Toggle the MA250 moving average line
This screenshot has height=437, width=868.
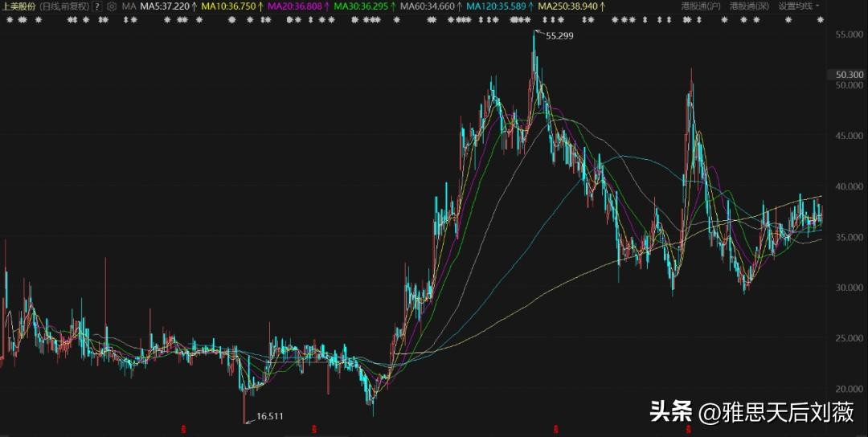(x=571, y=6)
